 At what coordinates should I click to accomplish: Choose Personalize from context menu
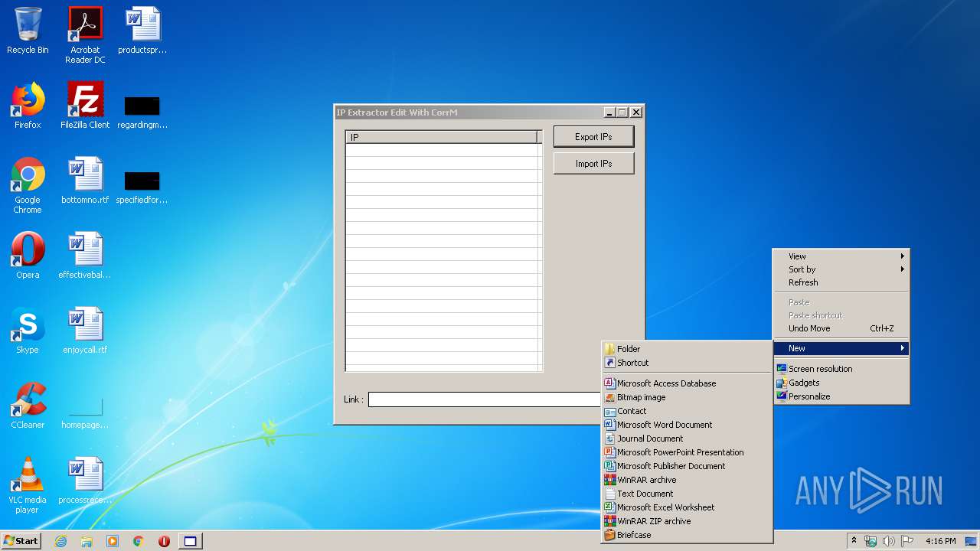pos(841,396)
